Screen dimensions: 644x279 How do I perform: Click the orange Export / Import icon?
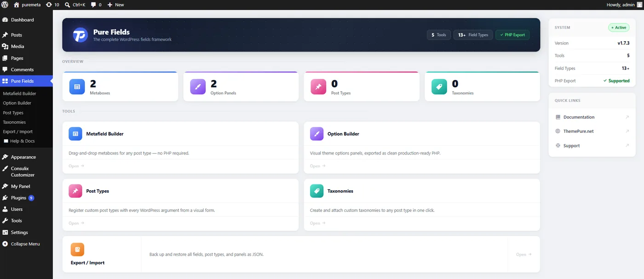click(77, 250)
